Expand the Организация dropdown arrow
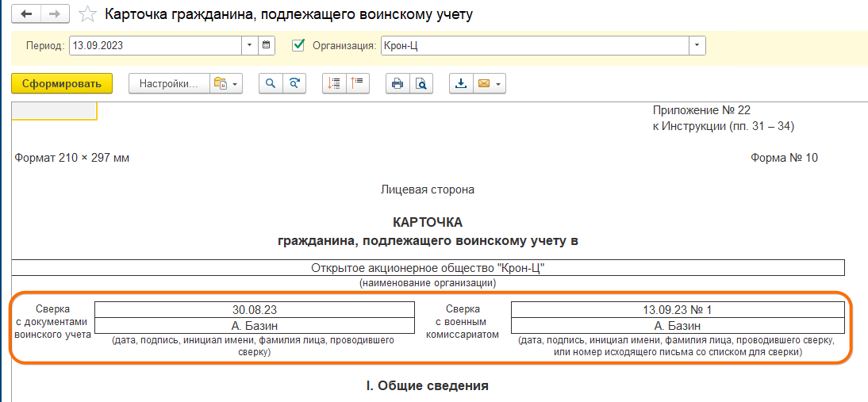The height and width of the screenshot is (402, 868). (x=697, y=46)
